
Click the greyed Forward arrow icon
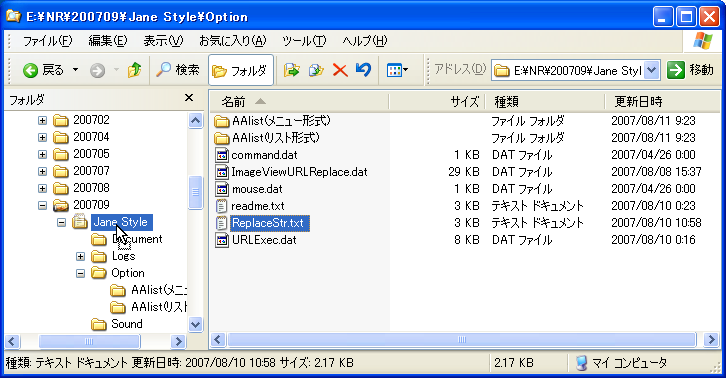pos(97,70)
